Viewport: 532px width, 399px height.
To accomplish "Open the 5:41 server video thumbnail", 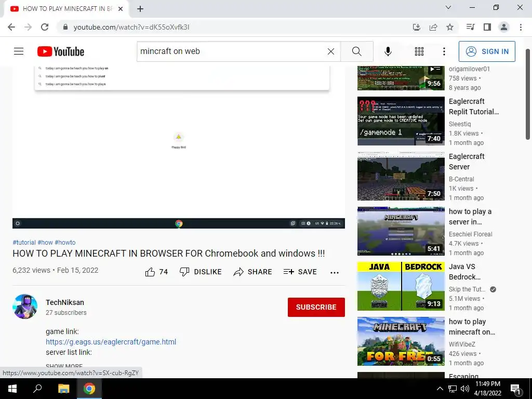I will pyautogui.click(x=401, y=231).
